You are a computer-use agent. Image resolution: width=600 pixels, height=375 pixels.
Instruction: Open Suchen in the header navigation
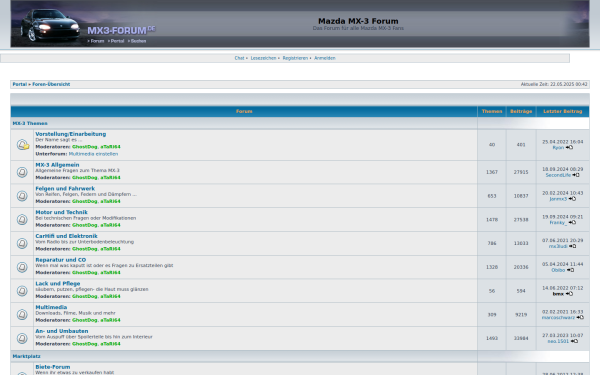(x=139, y=41)
